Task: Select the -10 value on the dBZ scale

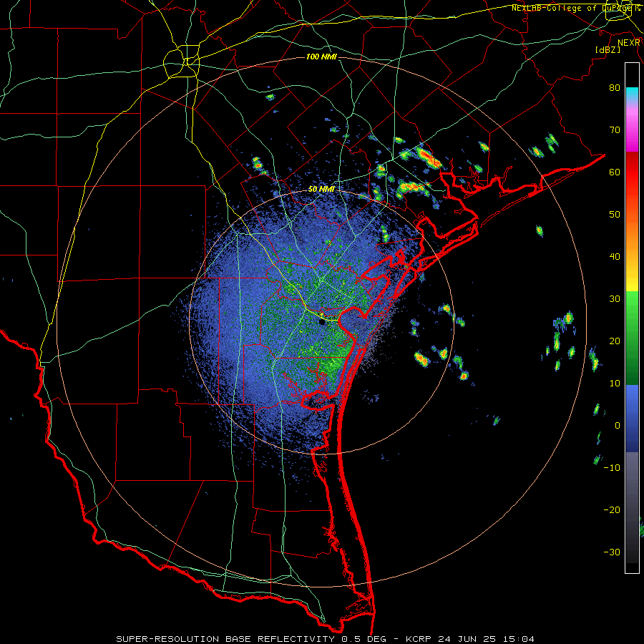Action: coord(612,468)
